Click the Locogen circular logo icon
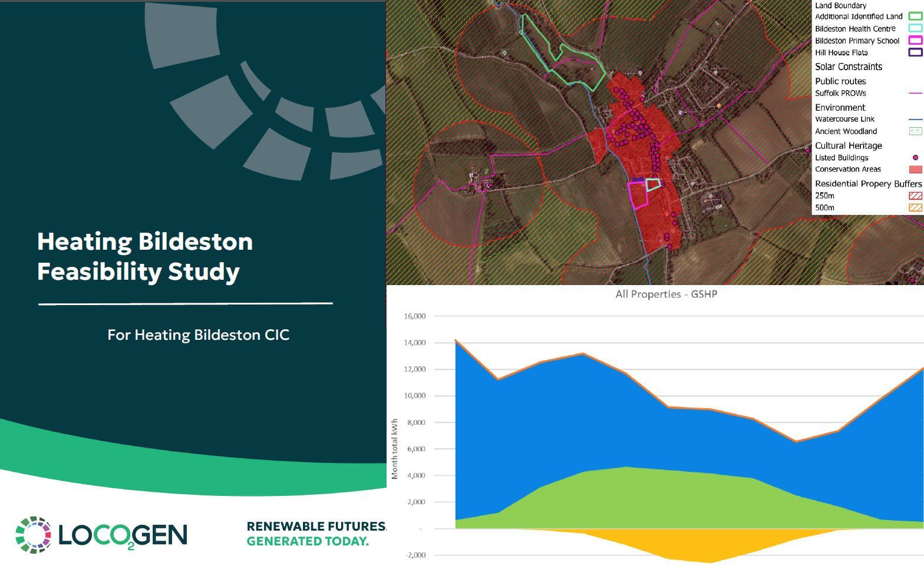The image size is (924, 566). (x=34, y=535)
